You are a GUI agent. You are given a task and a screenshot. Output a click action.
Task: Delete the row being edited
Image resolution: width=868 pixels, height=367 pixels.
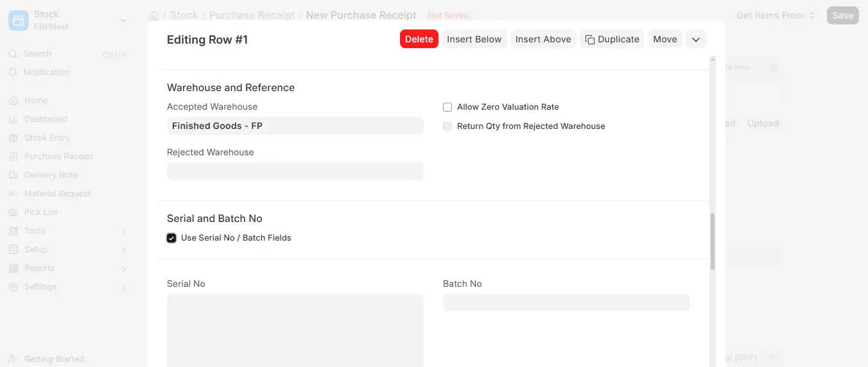tap(419, 39)
